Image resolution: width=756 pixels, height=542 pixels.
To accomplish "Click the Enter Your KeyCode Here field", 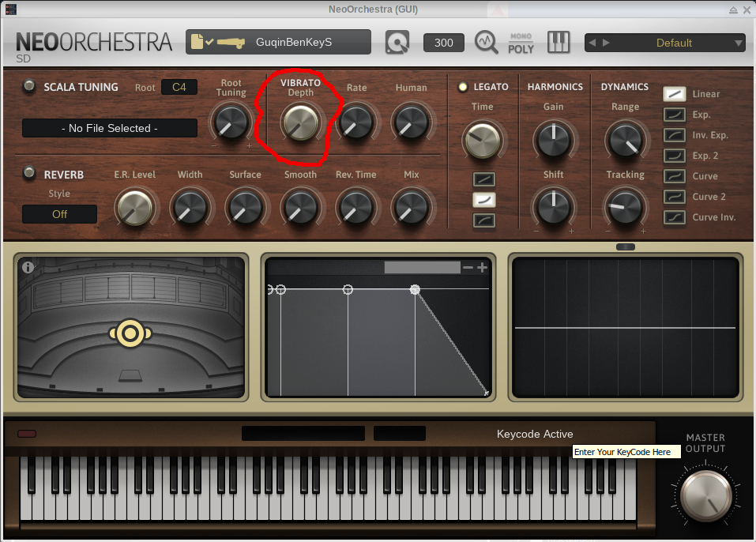I will pos(626,451).
